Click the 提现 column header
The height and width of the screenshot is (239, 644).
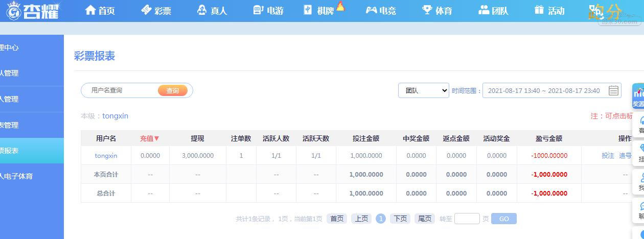(197, 138)
